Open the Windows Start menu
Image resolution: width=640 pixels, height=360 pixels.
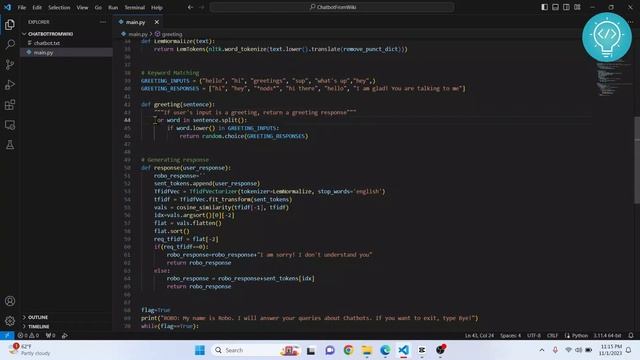(x=200, y=350)
